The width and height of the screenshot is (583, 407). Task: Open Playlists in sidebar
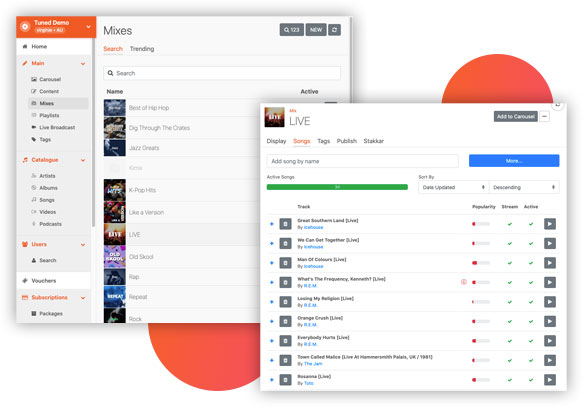(49, 116)
